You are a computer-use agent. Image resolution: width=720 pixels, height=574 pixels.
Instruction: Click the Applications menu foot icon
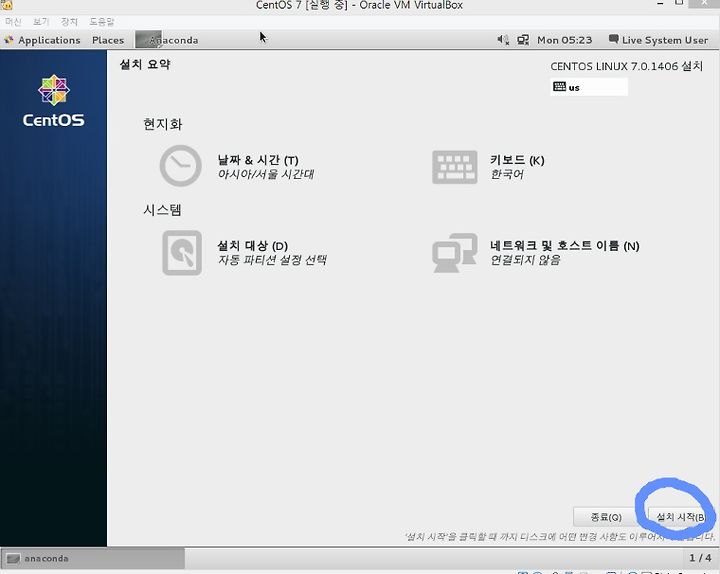[x=9, y=40]
